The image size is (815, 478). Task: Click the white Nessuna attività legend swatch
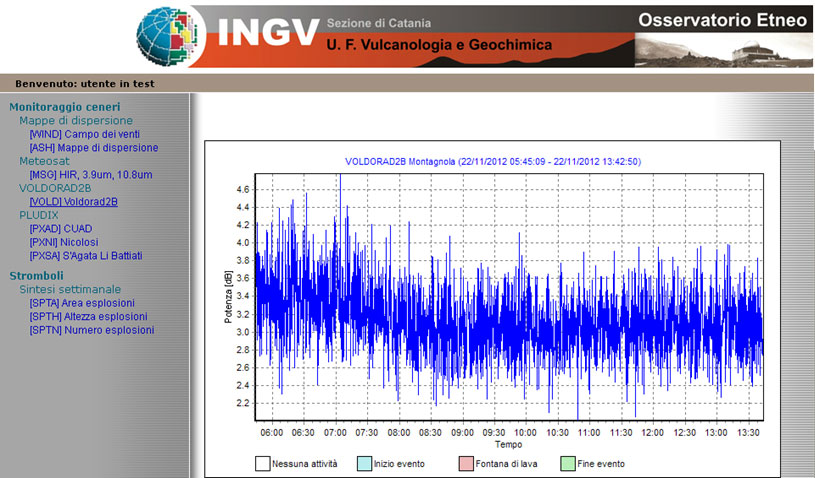(262, 463)
